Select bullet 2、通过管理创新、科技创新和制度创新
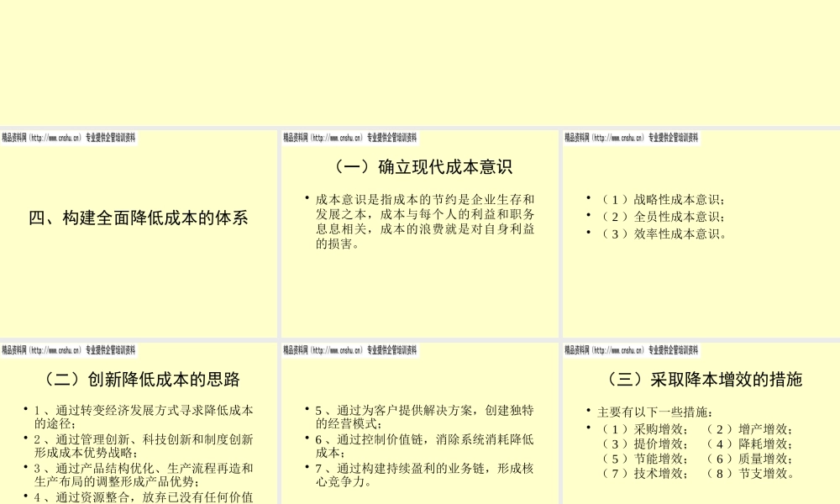The image size is (840, 504). (144, 445)
